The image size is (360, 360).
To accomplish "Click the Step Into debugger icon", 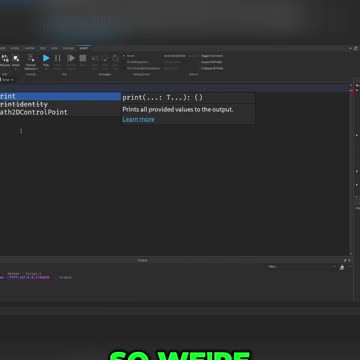I will [95, 59].
